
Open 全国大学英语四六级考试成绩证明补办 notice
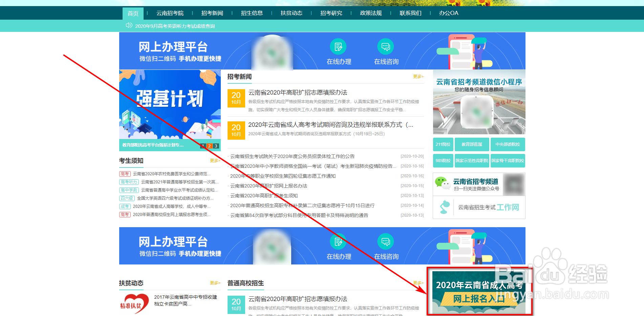(175, 198)
